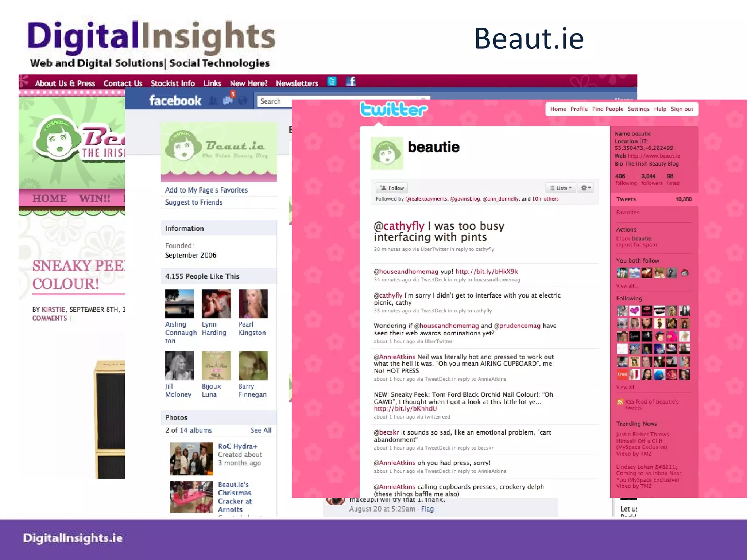This screenshot has height=560, width=747.
Task: Click 406 following count
Action: pyautogui.click(x=625, y=179)
